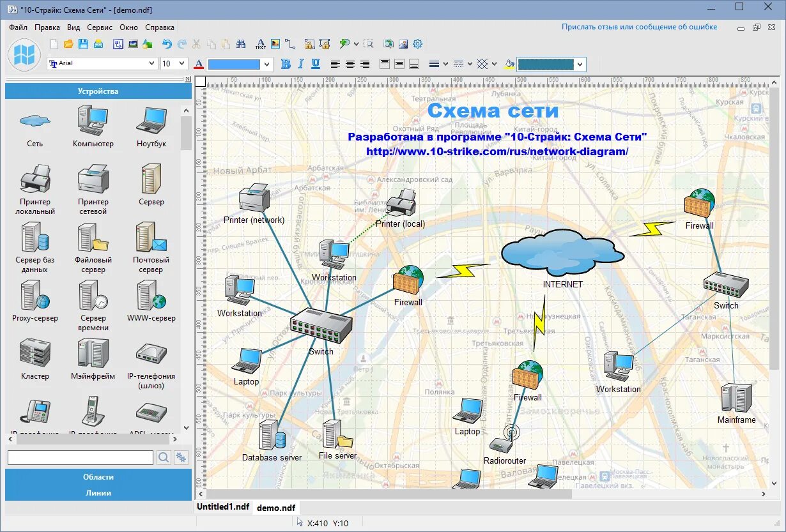
Task: Click the device search input field
Action: 81,457
